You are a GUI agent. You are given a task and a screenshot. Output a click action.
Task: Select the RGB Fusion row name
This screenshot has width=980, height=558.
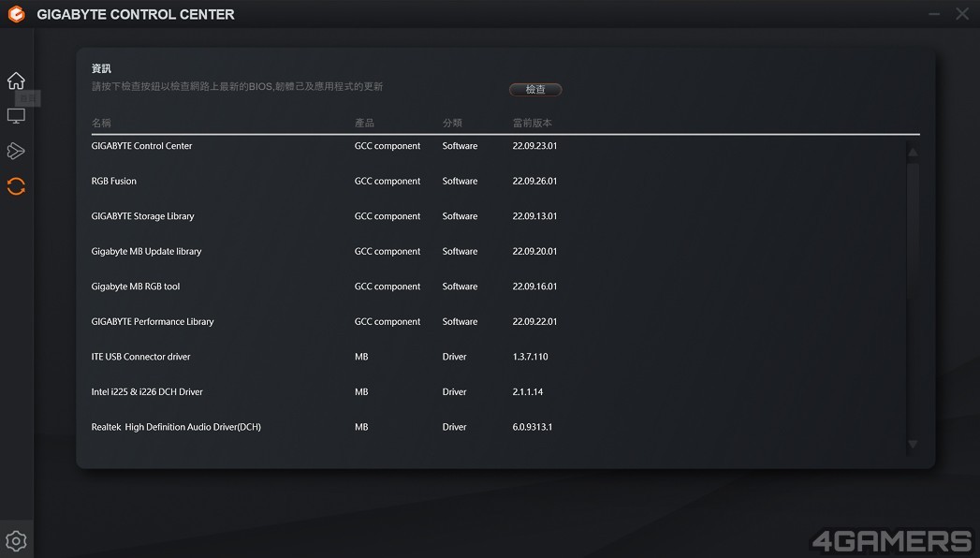pos(114,182)
